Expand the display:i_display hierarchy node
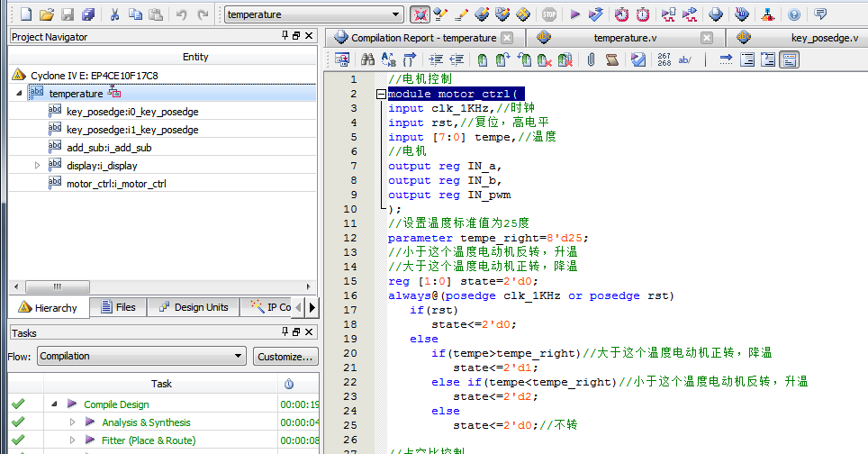This screenshot has width=868, height=454. pos(37,166)
